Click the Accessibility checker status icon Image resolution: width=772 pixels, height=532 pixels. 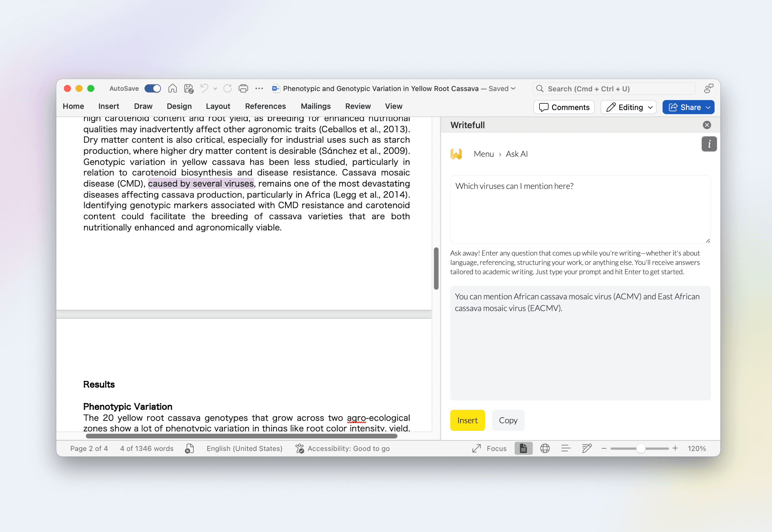[300, 448]
